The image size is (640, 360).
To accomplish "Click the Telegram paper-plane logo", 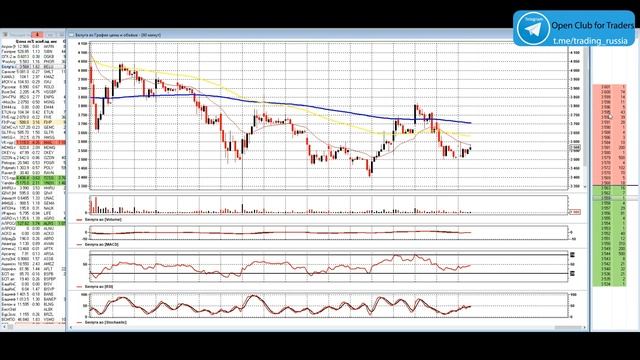I will [533, 29].
